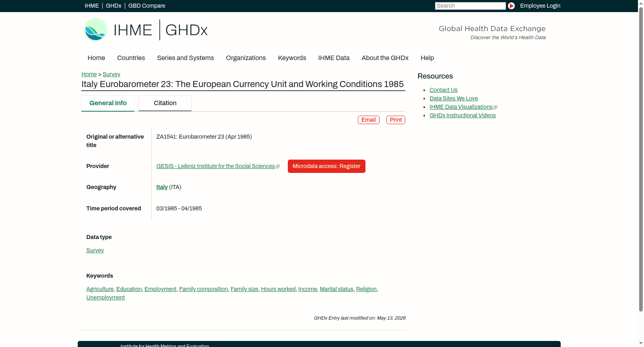This screenshot has height=347, width=644.
Task: Click 'Global Health Data Exchange' header text
Action: [492, 29]
